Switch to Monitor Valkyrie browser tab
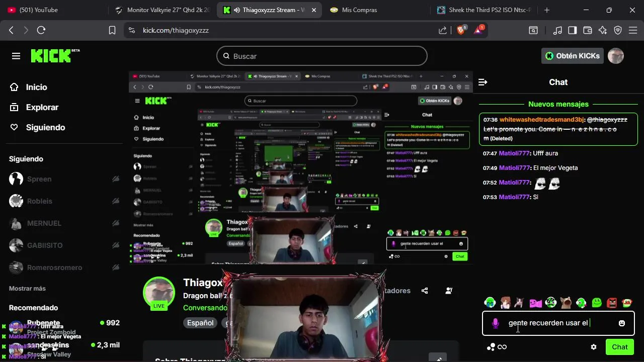The height and width of the screenshot is (362, 644). pos(162,10)
